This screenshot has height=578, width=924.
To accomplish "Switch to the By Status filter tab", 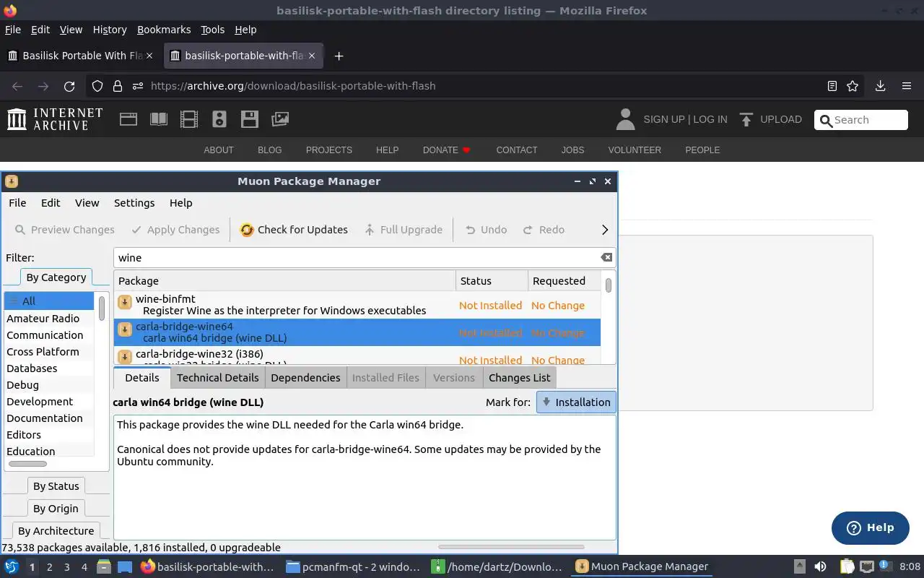I will point(56,486).
